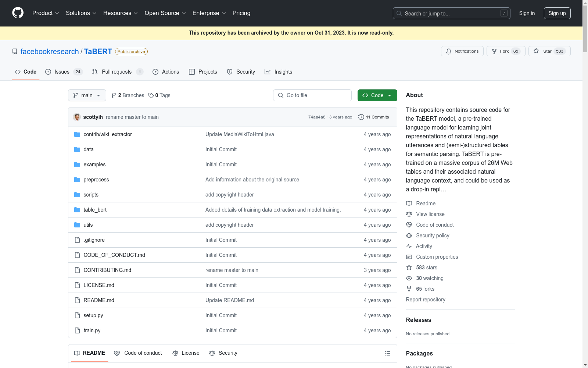The width and height of the screenshot is (588, 368).
Task: Open the main branch selector dropdown
Action: pos(87,95)
